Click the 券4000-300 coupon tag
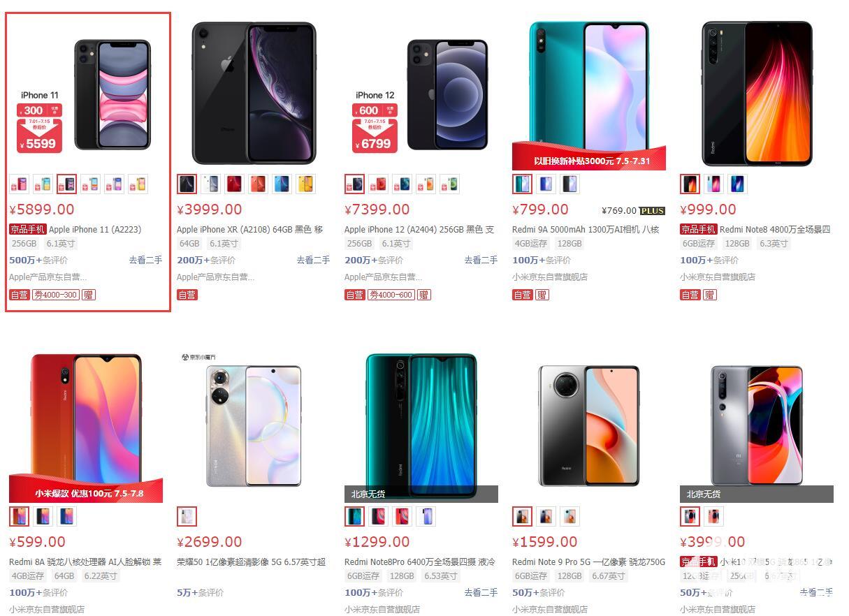The height and width of the screenshot is (616, 849). tap(57, 295)
